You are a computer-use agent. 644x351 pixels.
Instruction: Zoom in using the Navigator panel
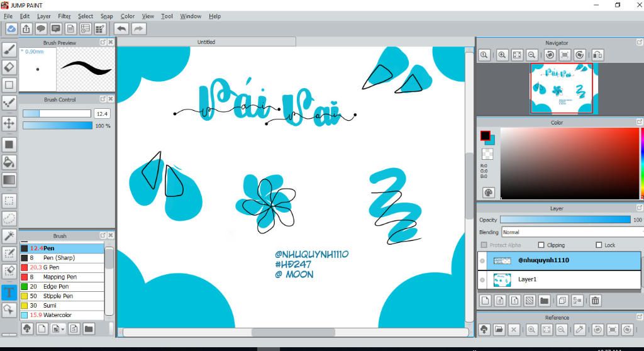[502, 55]
